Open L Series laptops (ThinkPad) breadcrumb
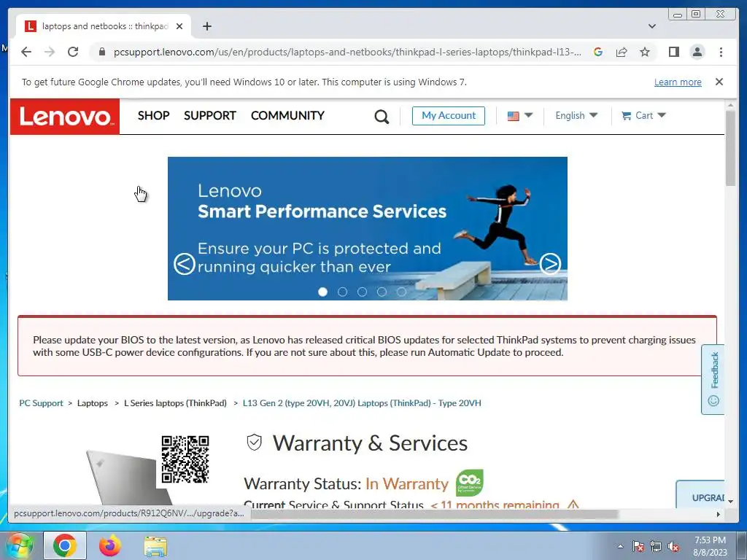 175,403
